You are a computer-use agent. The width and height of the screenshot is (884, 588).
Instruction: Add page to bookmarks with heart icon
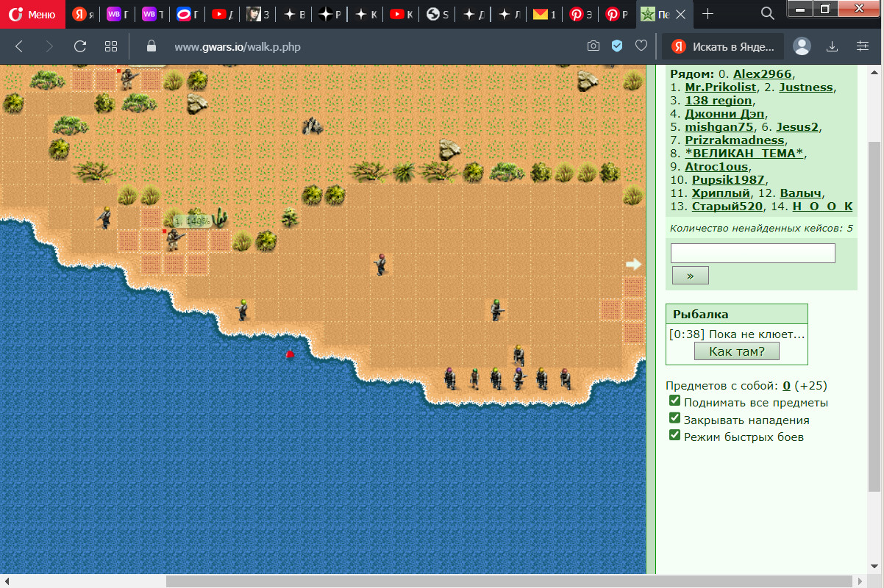click(x=641, y=46)
